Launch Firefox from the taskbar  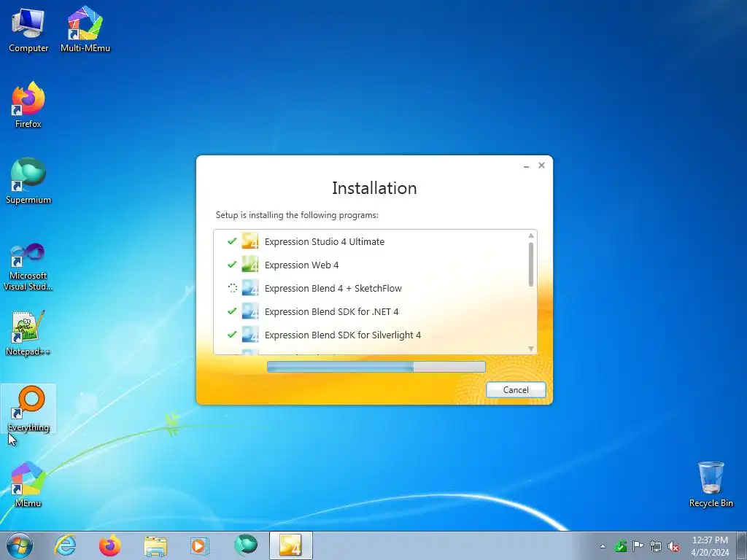110,545
